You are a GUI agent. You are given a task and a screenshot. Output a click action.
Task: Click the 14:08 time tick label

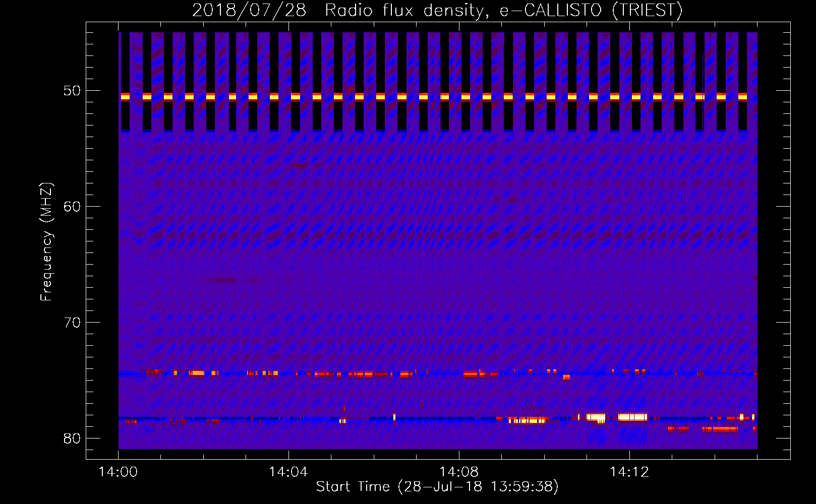coord(459,472)
